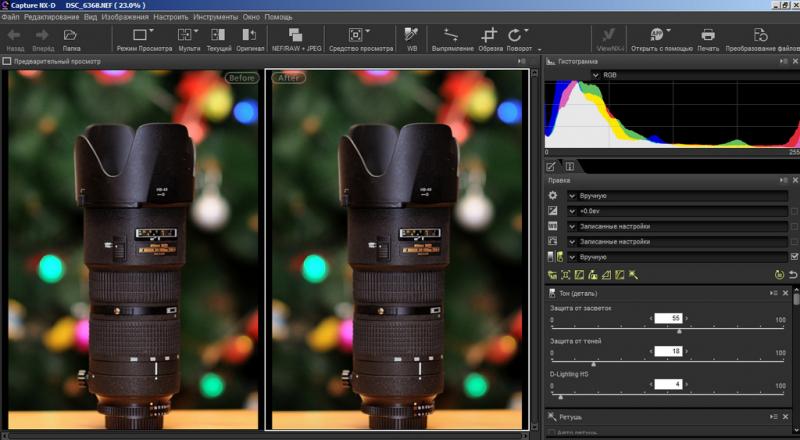Open Средство просмотра viewer tool
The width and height of the screenshot is (800, 440).
click(x=356, y=35)
